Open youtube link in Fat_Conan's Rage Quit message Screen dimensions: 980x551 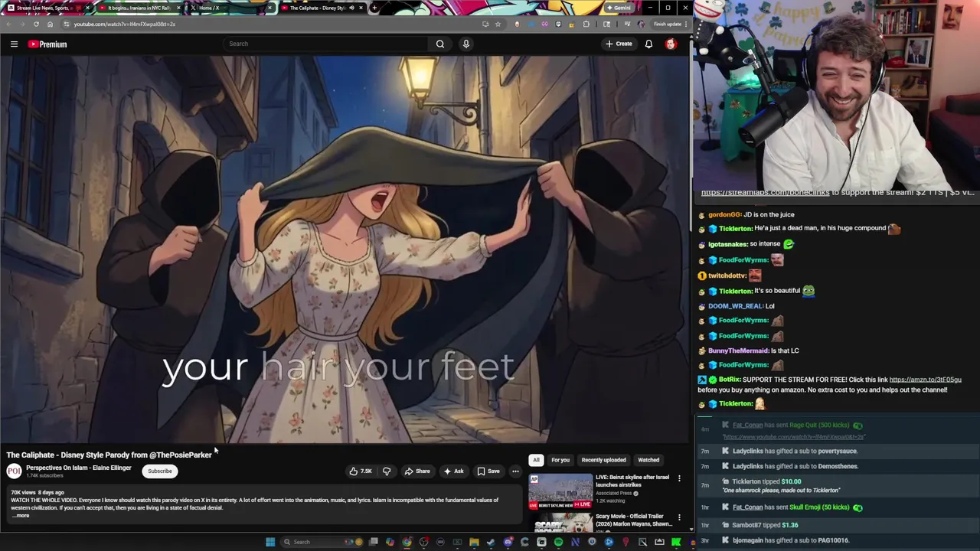(x=794, y=437)
